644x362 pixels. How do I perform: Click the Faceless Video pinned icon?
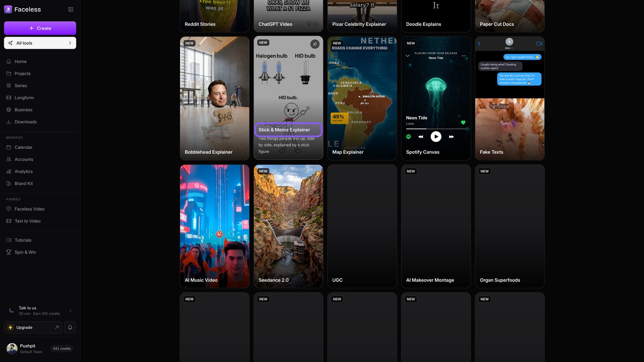[9, 209]
